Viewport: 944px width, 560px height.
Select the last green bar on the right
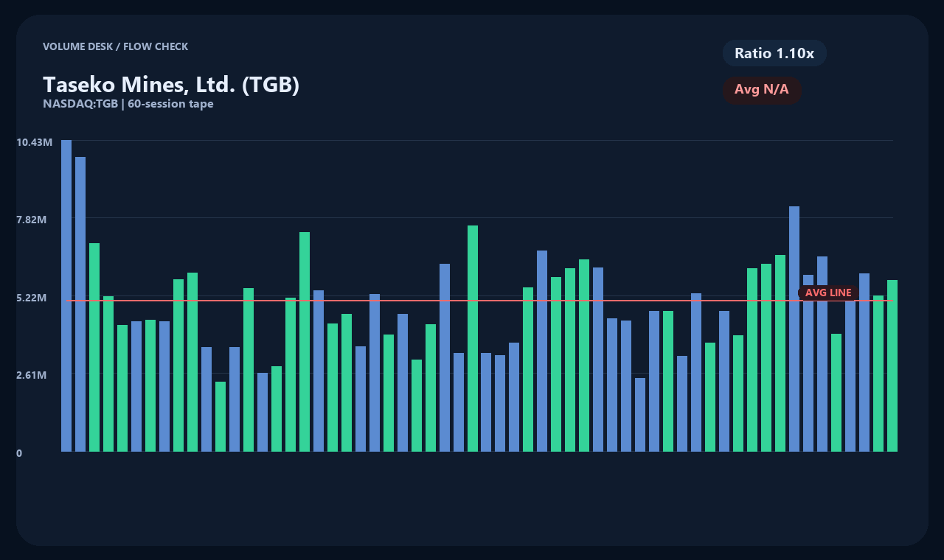coord(892,365)
